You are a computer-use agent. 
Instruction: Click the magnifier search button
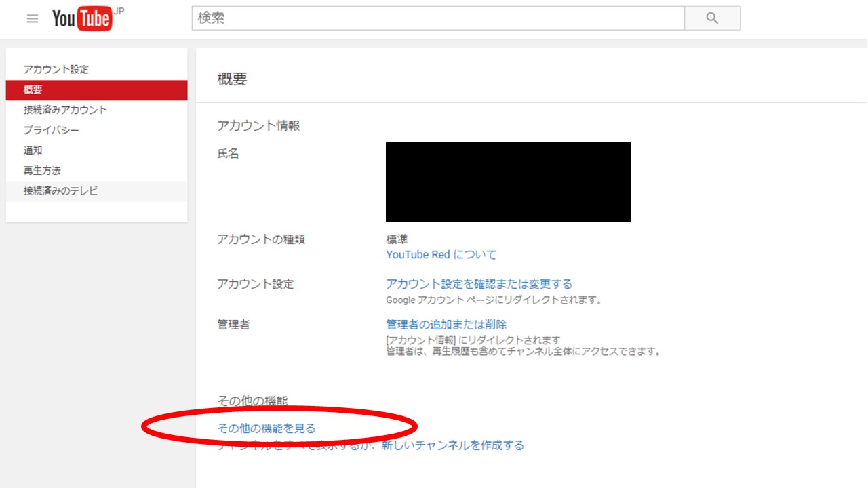tap(712, 18)
